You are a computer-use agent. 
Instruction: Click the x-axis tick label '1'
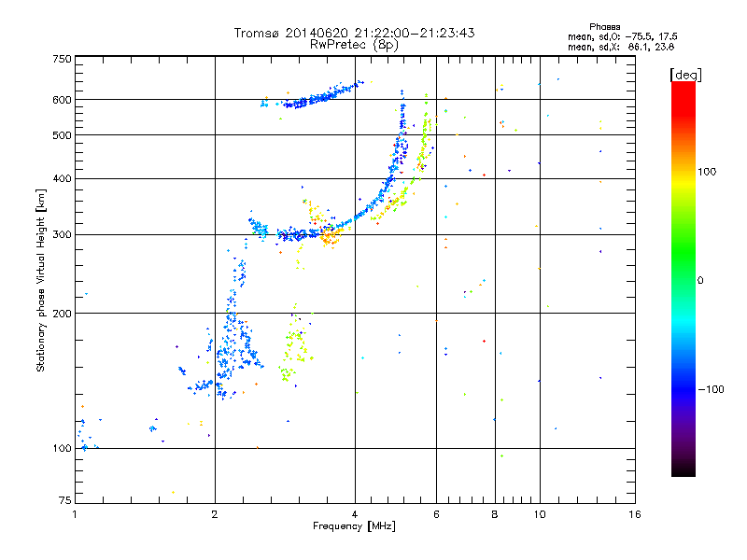point(75,514)
